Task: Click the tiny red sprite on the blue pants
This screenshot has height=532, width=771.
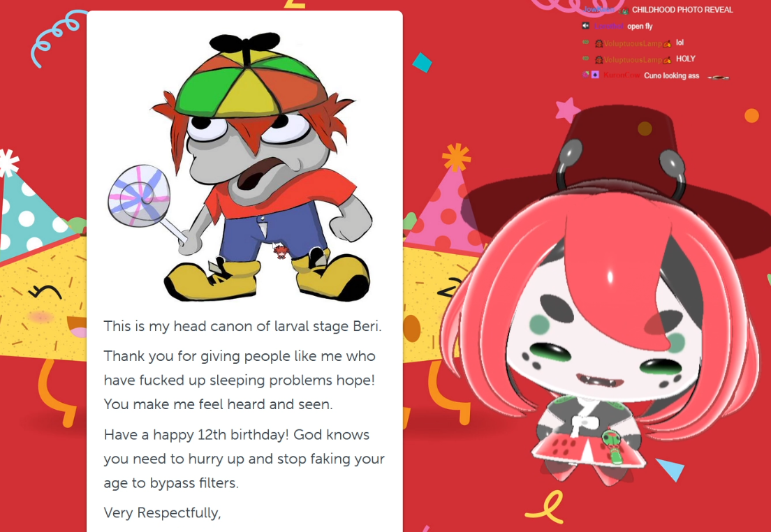Action: coord(281,251)
